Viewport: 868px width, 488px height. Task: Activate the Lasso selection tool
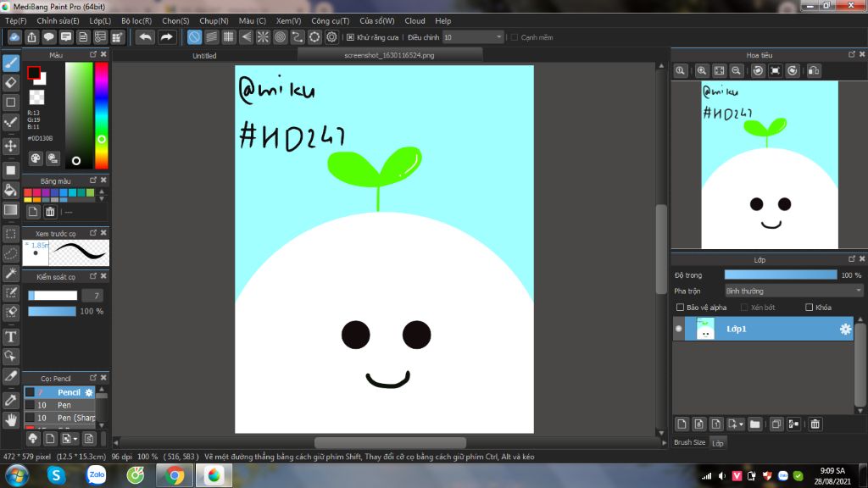11,253
